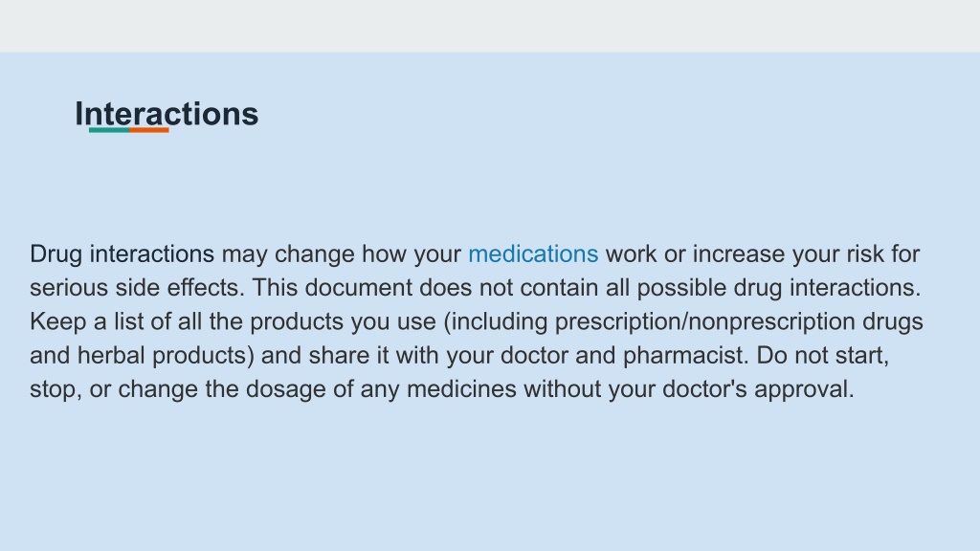The width and height of the screenshot is (980, 551).
Task: Click the gray bar above the Interactions section
Action: click(x=490, y=26)
